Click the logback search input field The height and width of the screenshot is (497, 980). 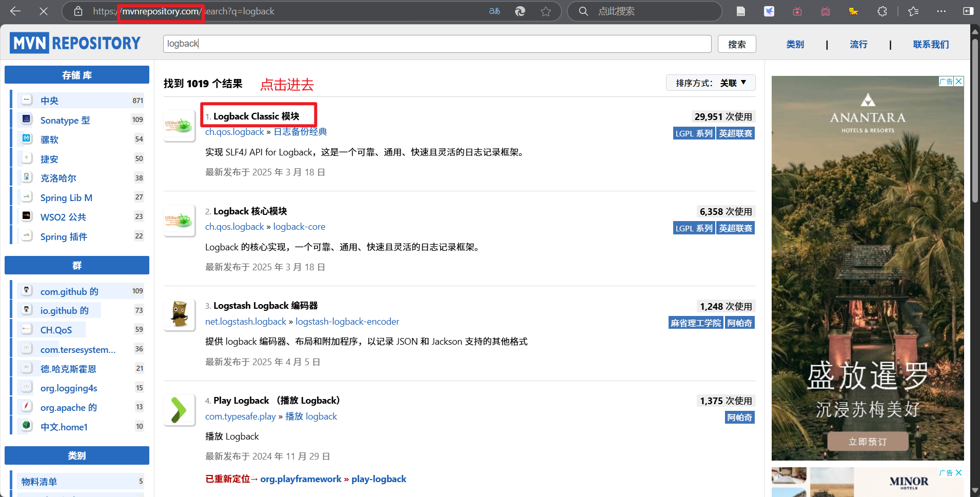click(437, 44)
